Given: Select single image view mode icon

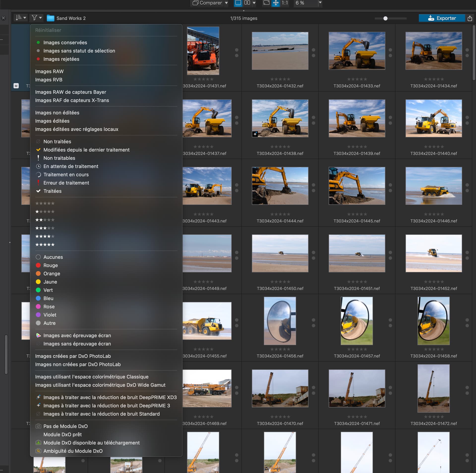Looking at the screenshot, I should 238,3.
